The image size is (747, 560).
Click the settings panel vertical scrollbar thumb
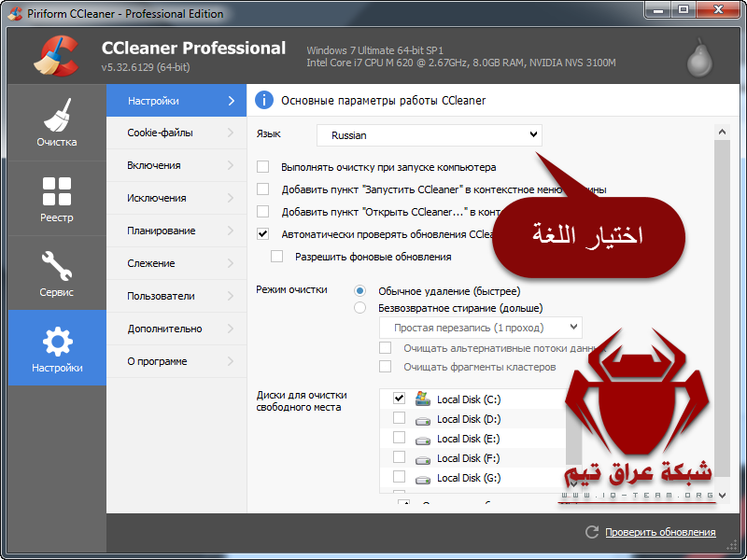pos(722,307)
